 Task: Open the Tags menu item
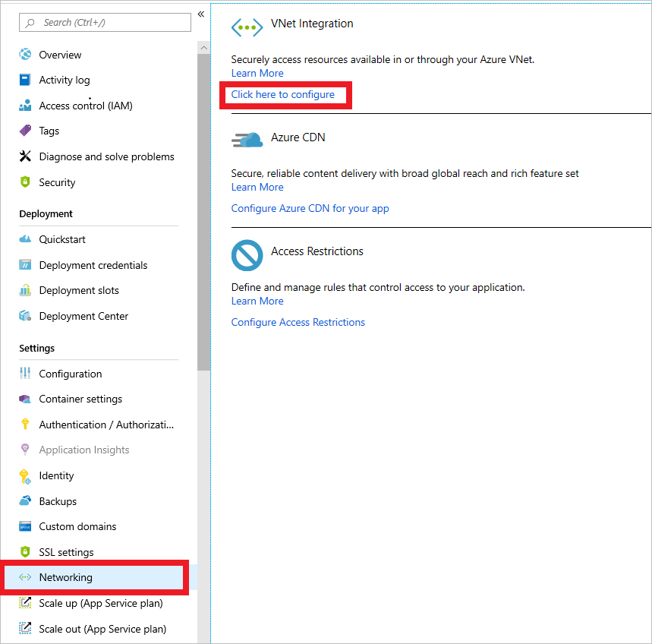click(x=49, y=131)
